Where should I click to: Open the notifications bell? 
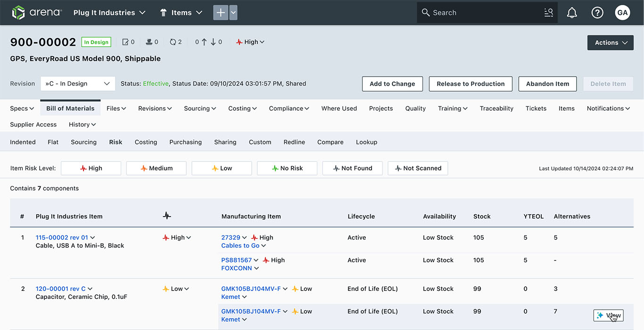tap(572, 13)
